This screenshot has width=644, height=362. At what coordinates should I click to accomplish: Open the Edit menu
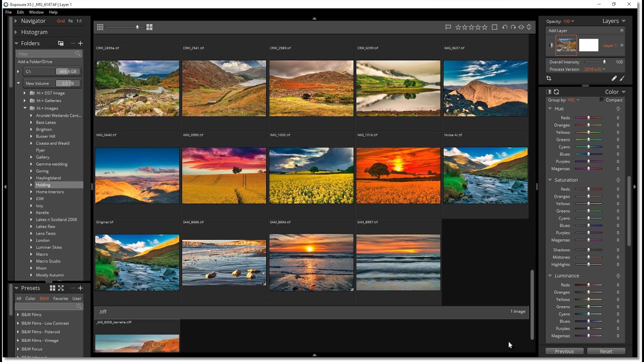[x=20, y=12]
